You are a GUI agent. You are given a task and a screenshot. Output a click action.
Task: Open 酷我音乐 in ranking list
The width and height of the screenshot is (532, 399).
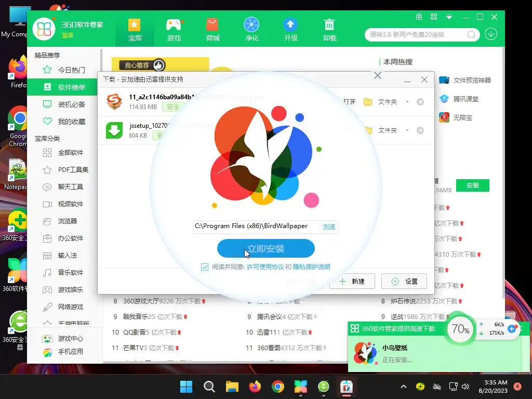click(135, 316)
